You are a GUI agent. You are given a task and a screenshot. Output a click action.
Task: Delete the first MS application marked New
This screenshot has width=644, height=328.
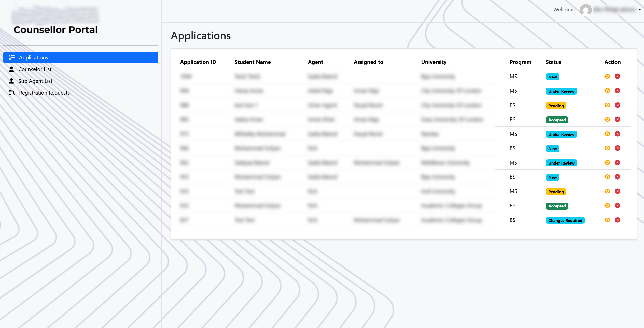(x=617, y=76)
